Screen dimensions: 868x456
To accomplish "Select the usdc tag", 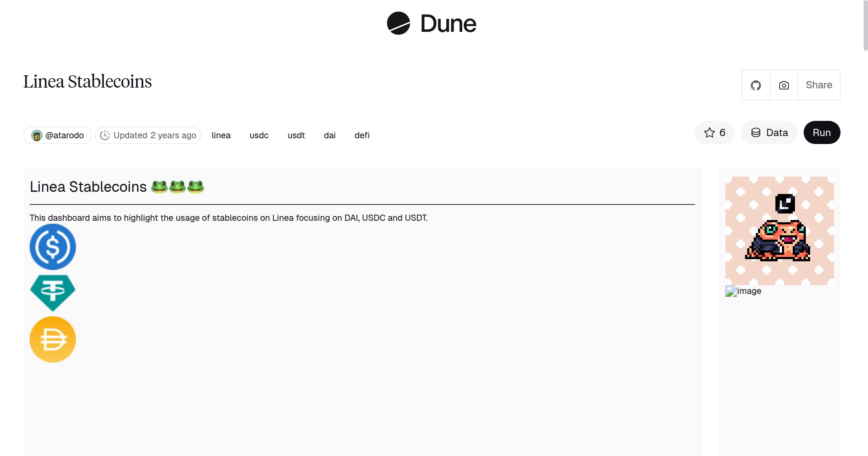I will (259, 135).
